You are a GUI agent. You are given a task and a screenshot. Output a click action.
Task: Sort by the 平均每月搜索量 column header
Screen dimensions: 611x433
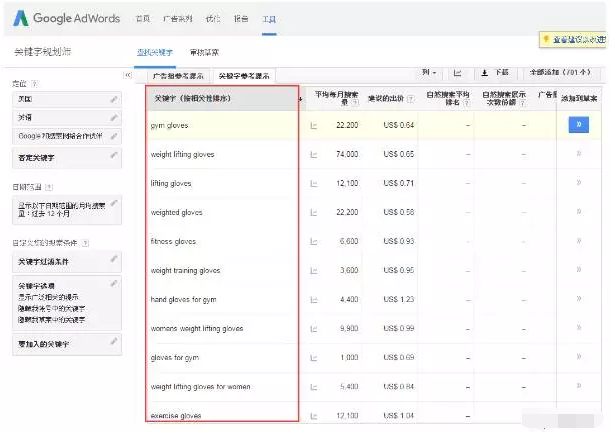point(336,97)
